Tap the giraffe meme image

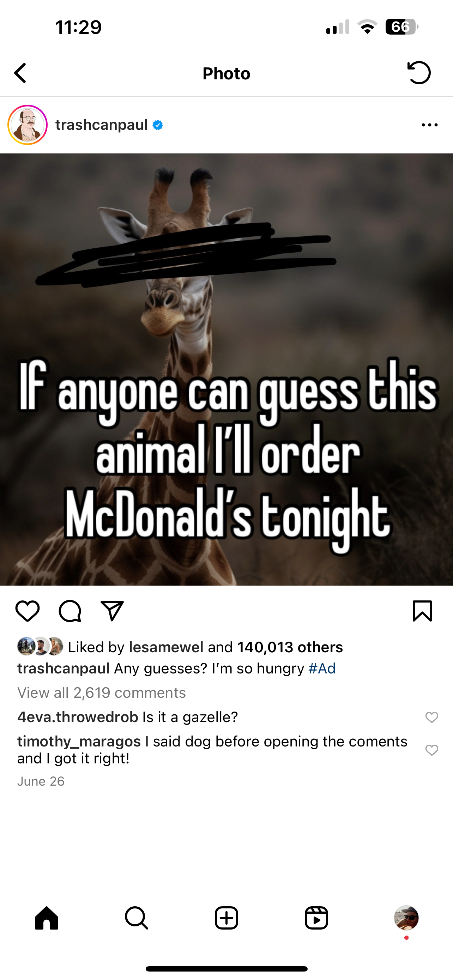(x=226, y=369)
